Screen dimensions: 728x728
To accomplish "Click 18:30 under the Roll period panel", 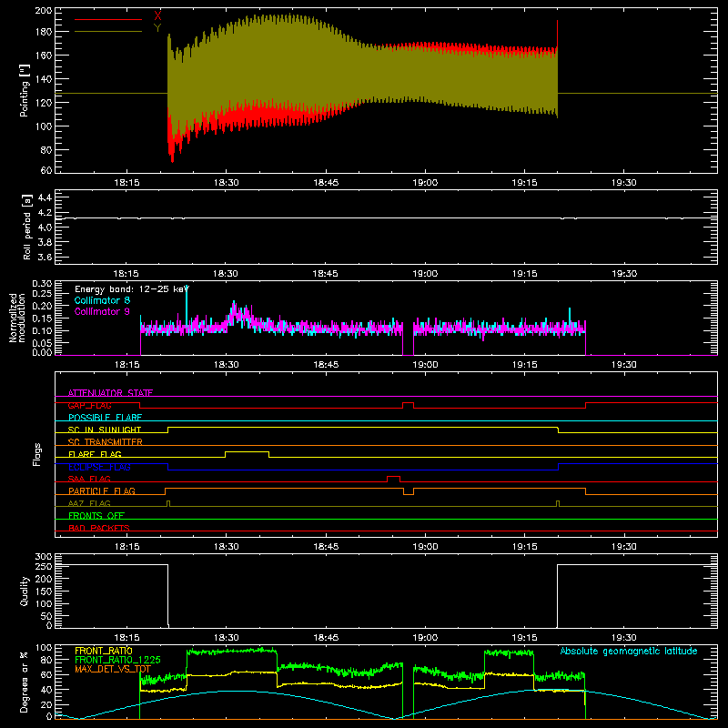I will [x=226, y=274].
